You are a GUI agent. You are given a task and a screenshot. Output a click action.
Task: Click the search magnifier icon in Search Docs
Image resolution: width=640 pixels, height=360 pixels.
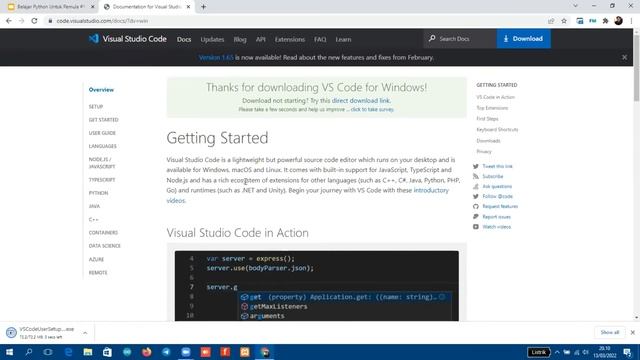(432, 38)
